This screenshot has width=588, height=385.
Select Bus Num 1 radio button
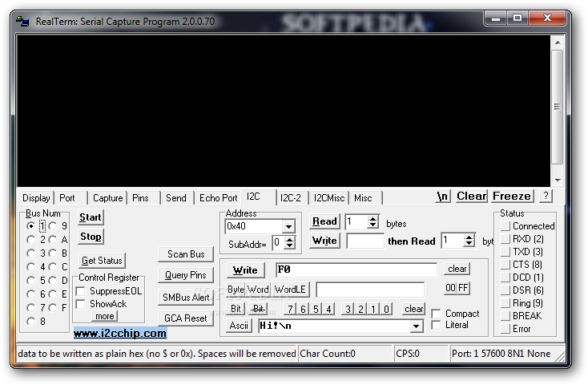click(31, 226)
